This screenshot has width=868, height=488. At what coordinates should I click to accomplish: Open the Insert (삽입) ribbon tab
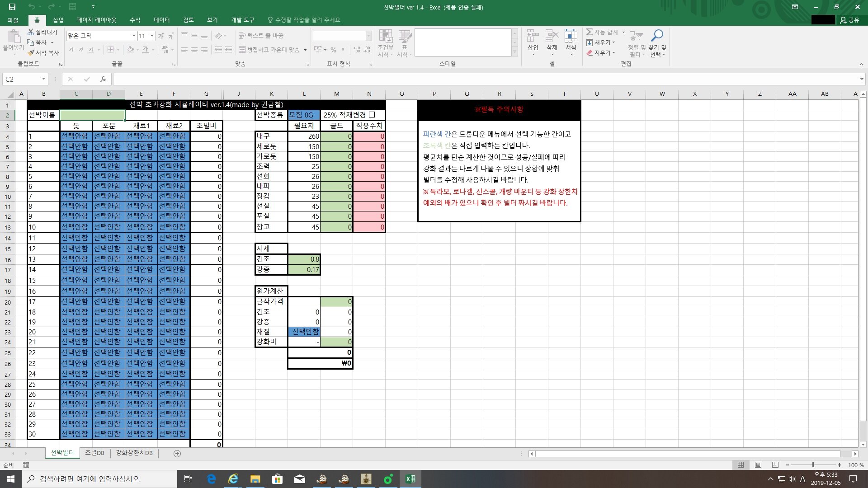tap(58, 20)
